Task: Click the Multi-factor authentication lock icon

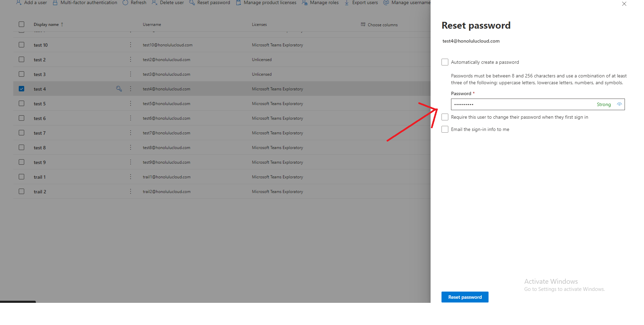Action: coord(55,3)
